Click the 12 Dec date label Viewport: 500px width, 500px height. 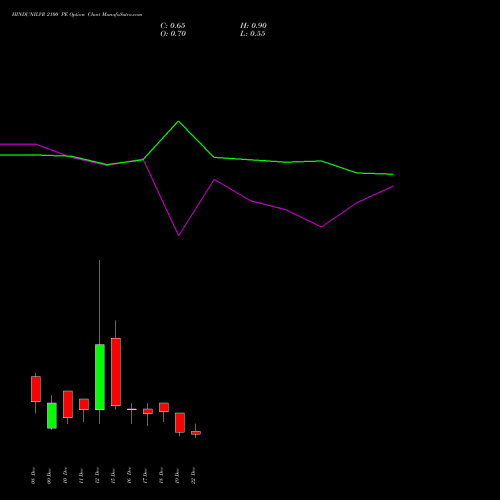[97, 476]
